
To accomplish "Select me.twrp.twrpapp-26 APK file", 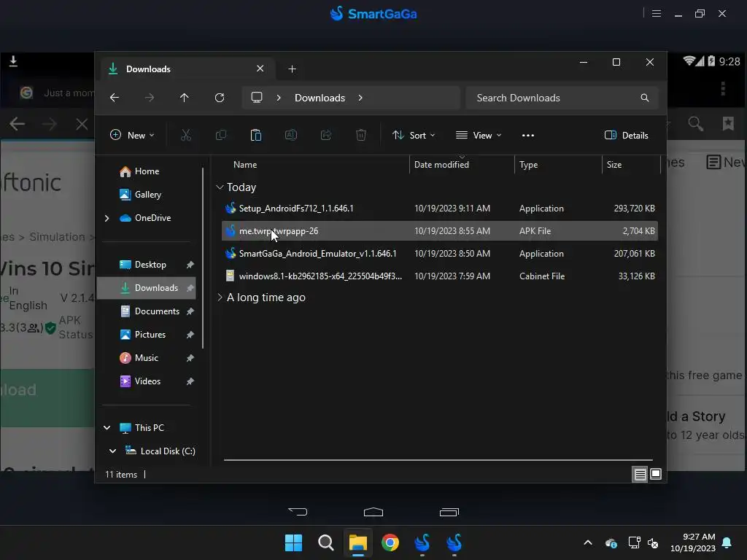I will point(440,231).
